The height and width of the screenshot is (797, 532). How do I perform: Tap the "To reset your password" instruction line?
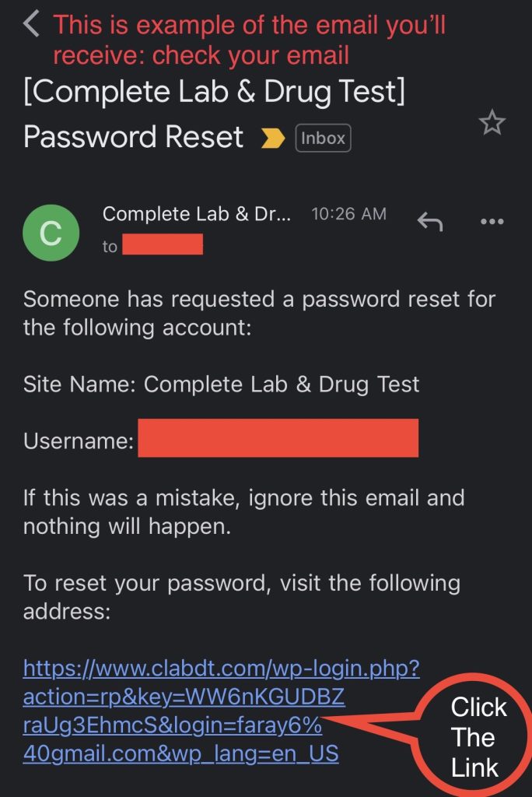(242, 597)
